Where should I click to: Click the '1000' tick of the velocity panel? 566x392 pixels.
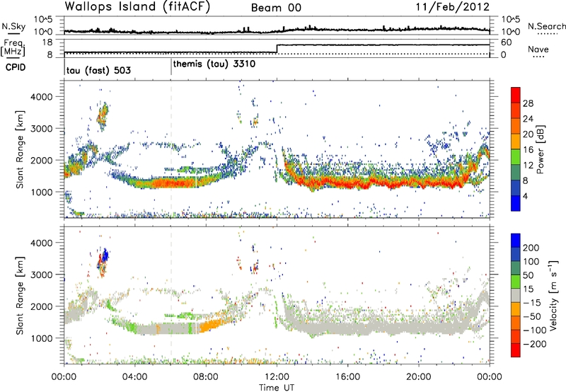[x=41, y=338]
